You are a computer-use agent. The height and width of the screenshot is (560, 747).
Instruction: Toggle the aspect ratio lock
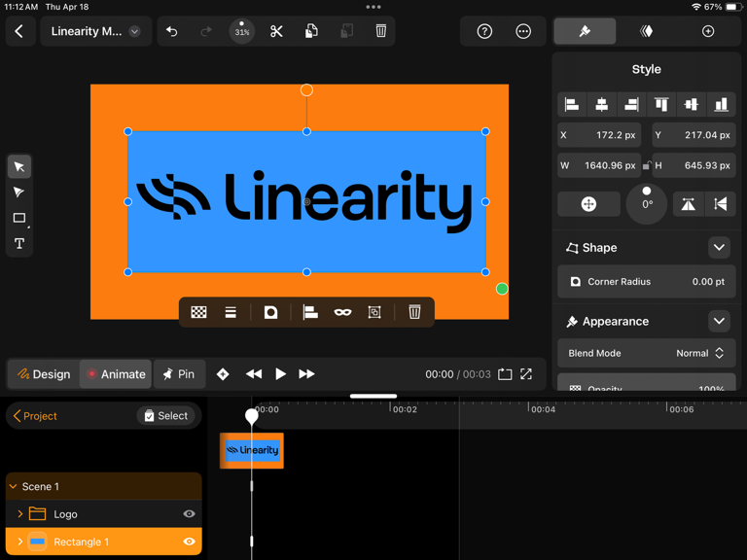click(647, 165)
